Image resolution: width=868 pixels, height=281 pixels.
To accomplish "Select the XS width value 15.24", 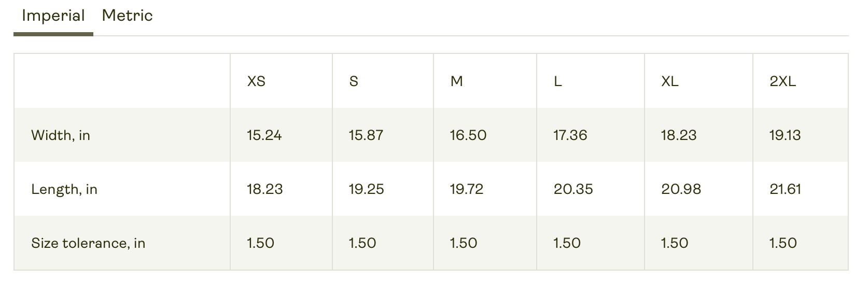I will (264, 135).
